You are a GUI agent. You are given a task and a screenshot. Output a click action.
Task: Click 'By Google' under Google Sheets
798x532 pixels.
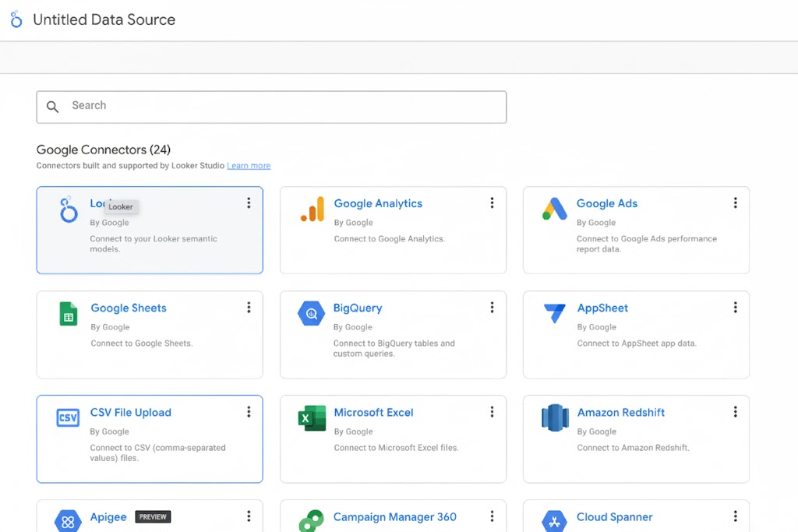[x=110, y=327]
